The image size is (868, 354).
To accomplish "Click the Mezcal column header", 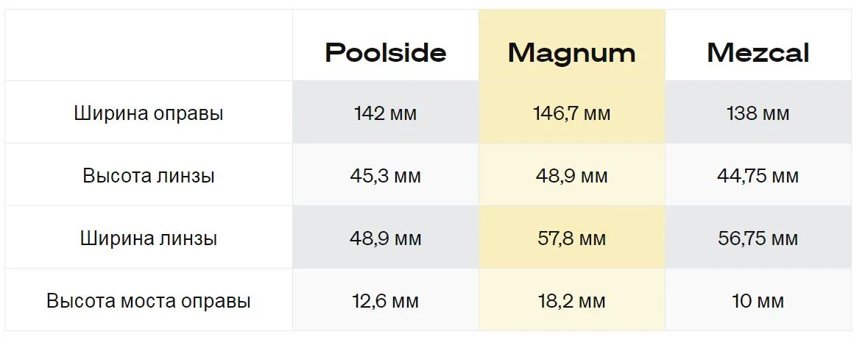I will [x=758, y=53].
